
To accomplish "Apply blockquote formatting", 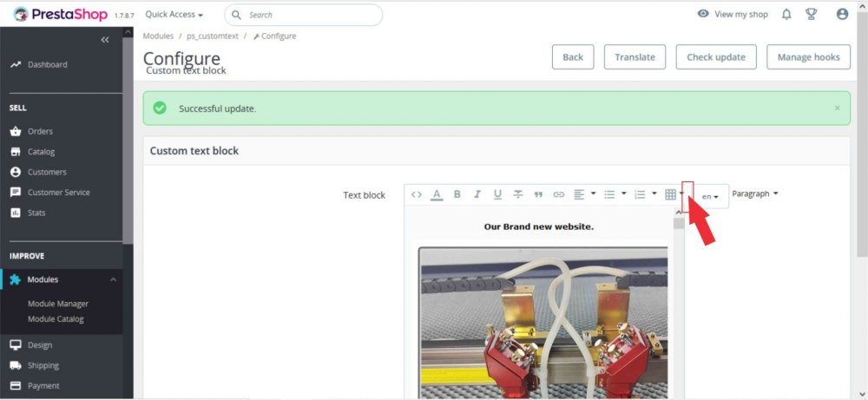I will click(x=538, y=194).
